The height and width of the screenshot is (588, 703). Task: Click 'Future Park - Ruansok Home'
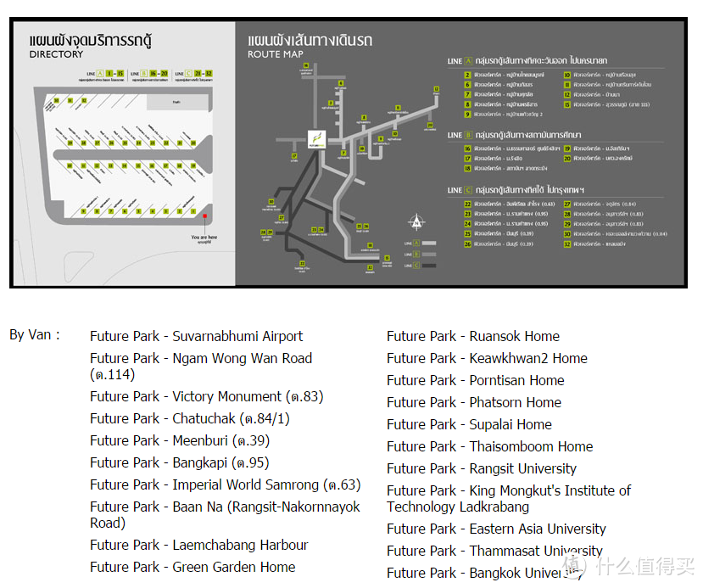point(473,336)
